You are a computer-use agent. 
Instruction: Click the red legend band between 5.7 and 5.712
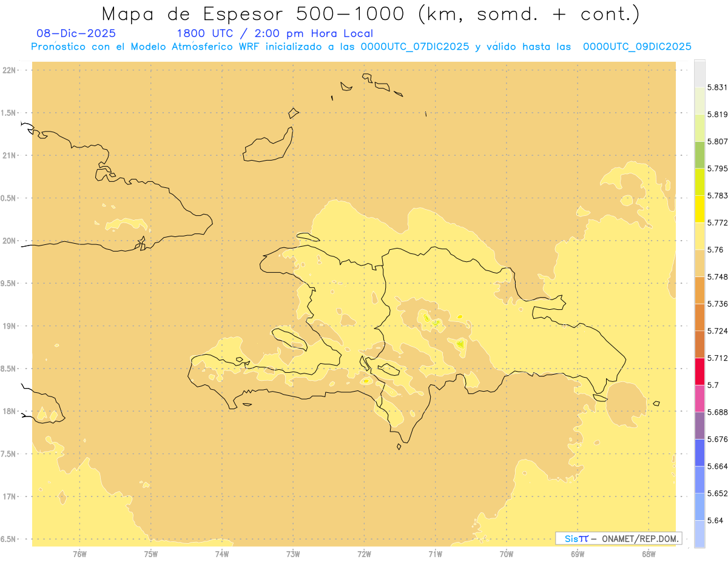tap(699, 371)
